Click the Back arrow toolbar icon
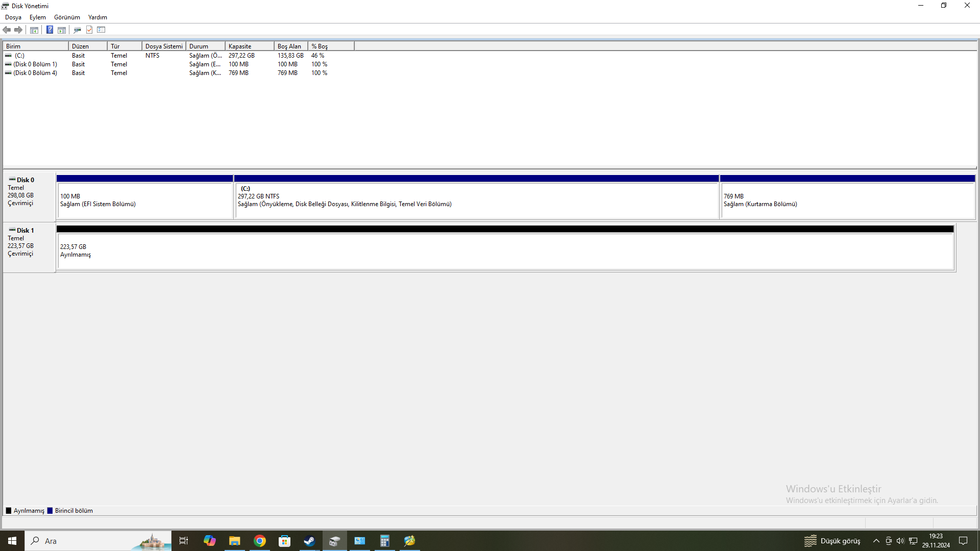The image size is (980, 551). [x=7, y=30]
